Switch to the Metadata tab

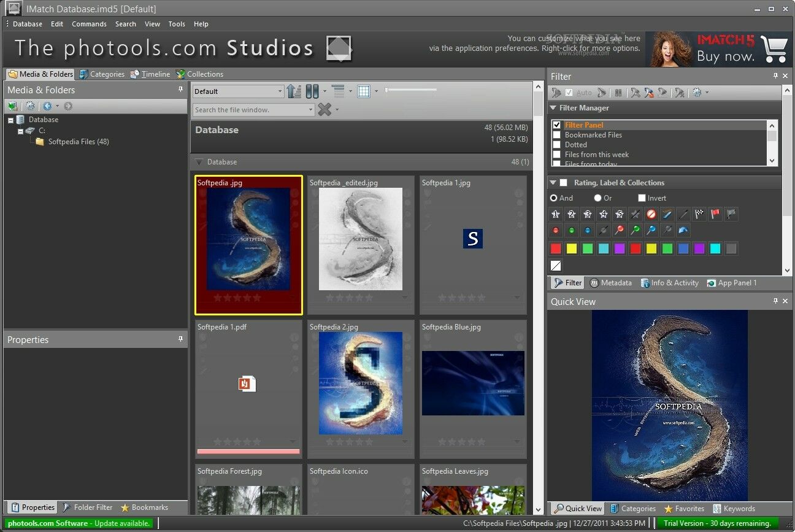pyautogui.click(x=610, y=283)
